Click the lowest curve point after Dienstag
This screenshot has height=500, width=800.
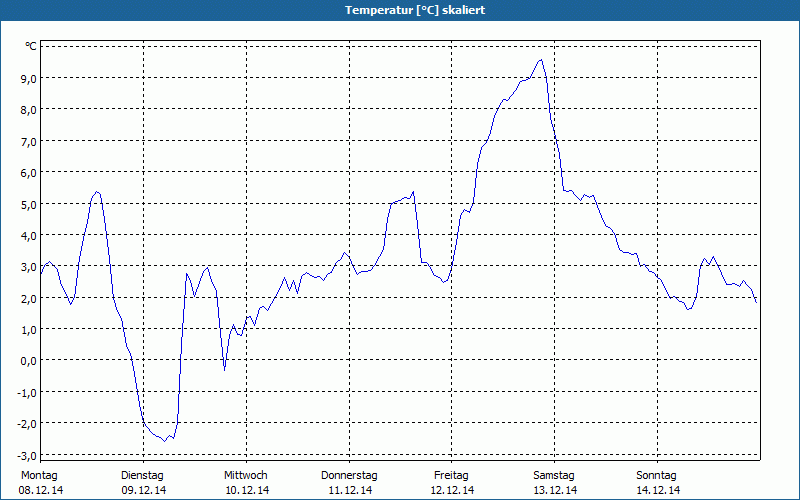point(165,441)
